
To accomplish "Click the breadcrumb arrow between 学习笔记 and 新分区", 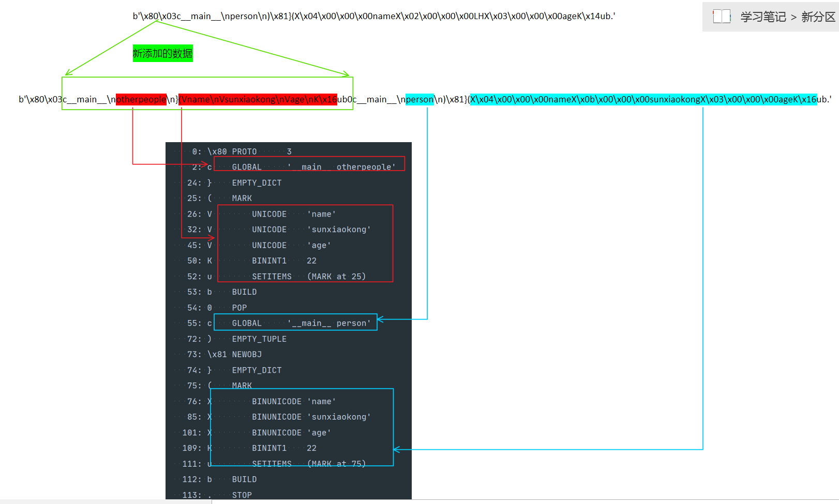I will click(x=793, y=18).
